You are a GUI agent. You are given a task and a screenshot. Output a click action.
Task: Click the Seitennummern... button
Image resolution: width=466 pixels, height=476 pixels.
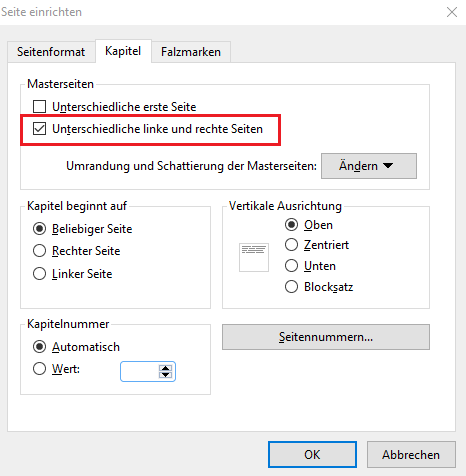(326, 337)
